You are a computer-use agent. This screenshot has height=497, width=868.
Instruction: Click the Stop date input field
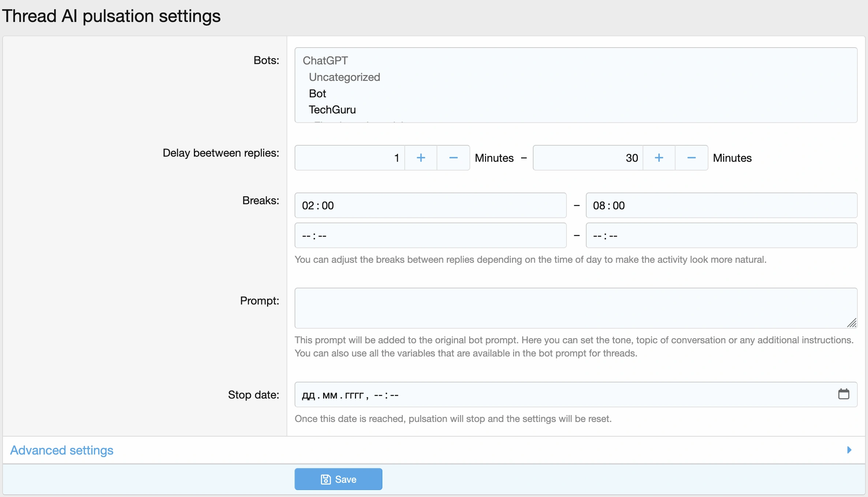pos(576,395)
